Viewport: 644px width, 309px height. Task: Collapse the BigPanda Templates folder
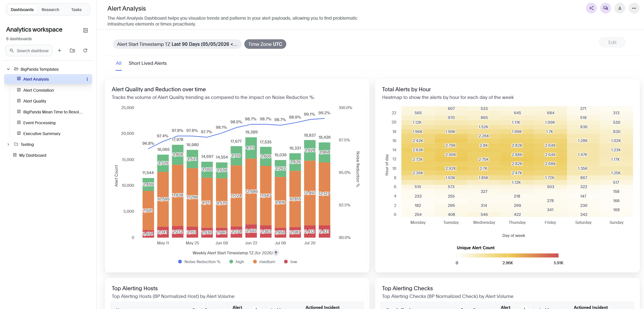coord(8,69)
